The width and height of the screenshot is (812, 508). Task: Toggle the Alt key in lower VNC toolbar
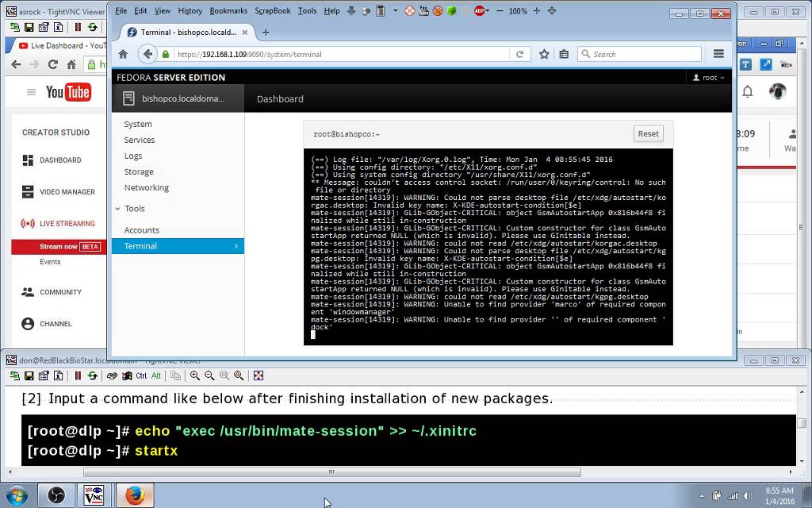pyautogui.click(x=156, y=375)
